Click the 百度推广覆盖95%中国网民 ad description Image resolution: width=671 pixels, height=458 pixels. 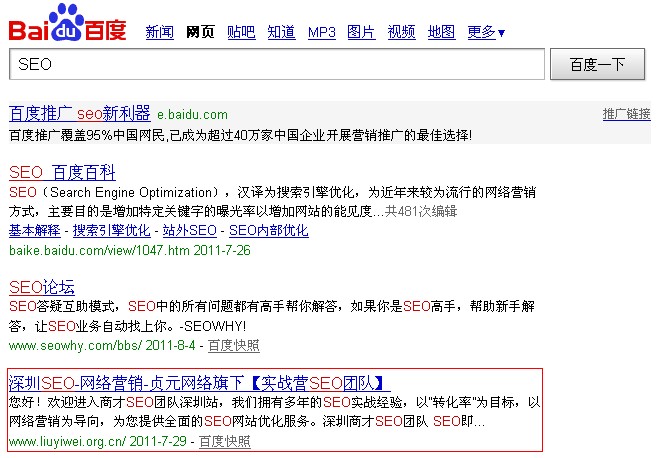point(240,136)
